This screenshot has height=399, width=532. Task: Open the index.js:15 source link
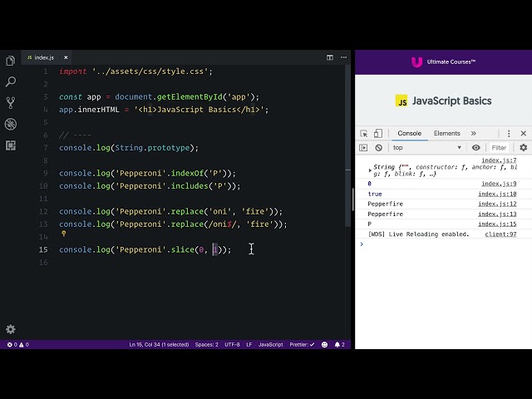point(497,224)
